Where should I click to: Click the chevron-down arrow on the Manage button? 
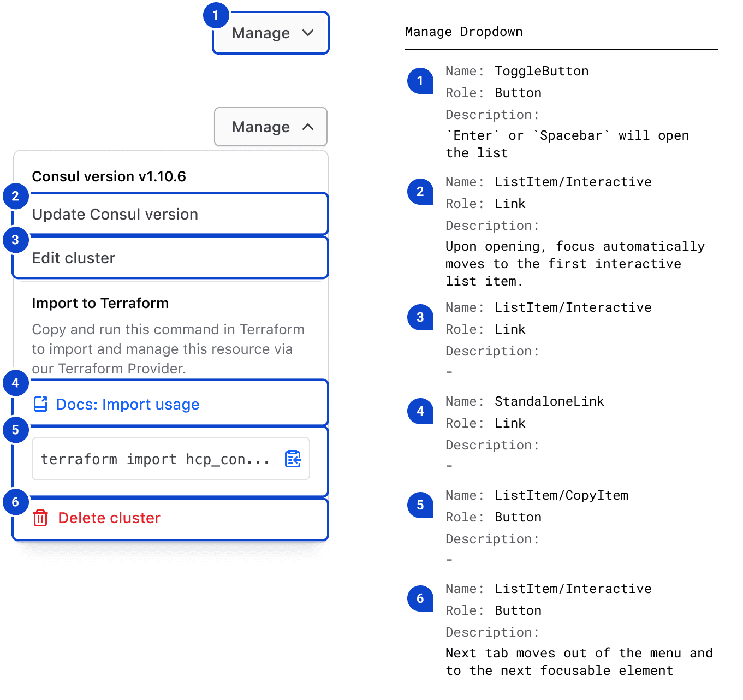coord(308,33)
